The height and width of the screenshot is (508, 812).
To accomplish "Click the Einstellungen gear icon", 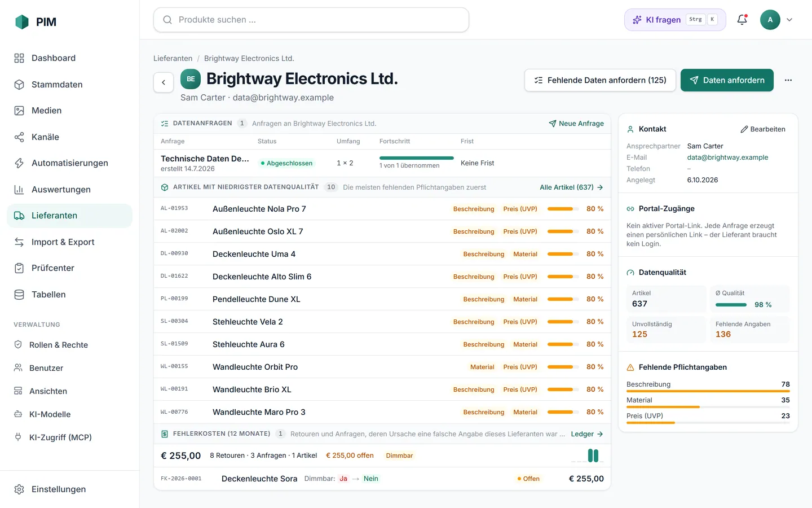I will (19, 489).
